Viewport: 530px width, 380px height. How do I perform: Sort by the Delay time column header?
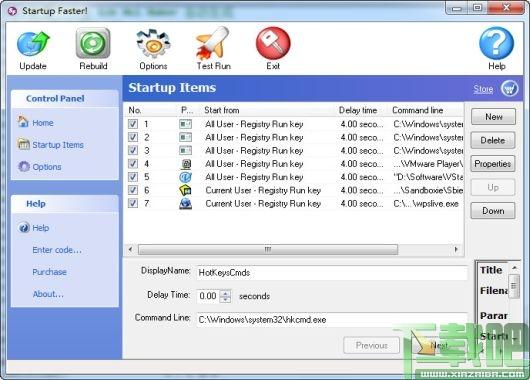pyautogui.click(x=358, y=110)
